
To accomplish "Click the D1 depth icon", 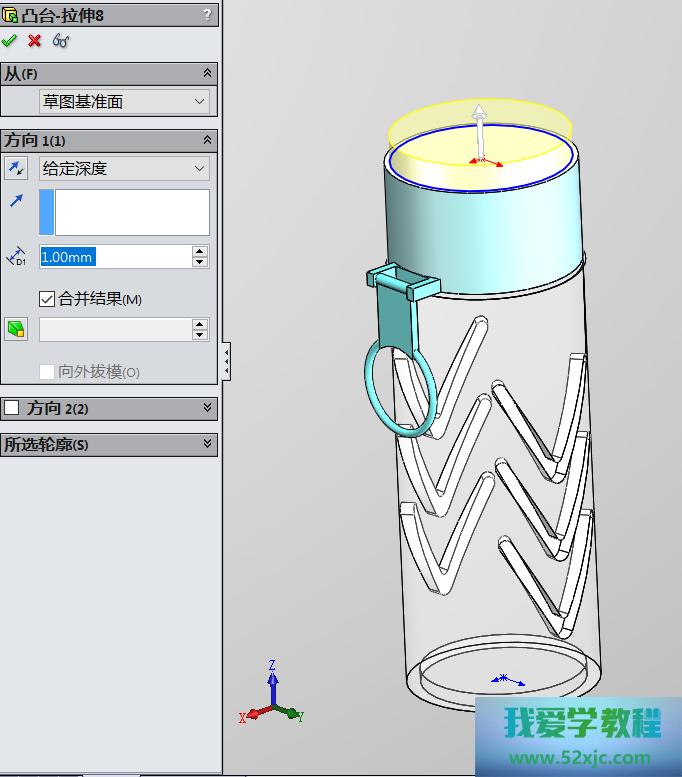I will coord(16,258).
